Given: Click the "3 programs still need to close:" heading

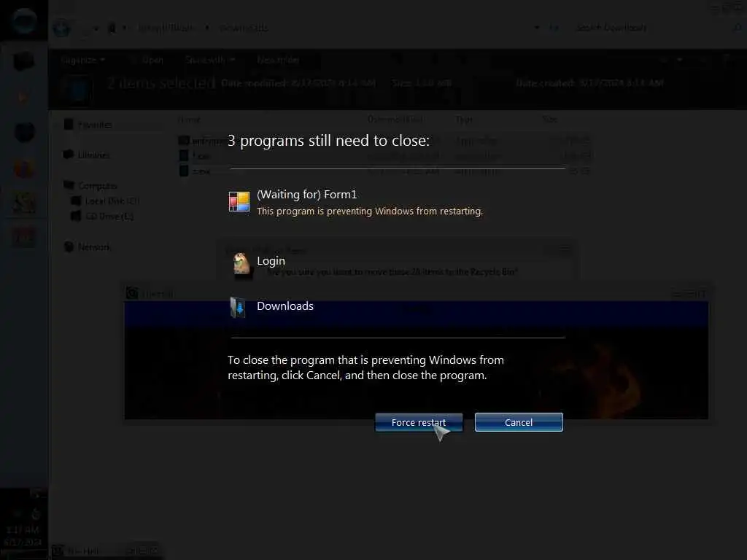Looking at the screenshot, I should (329, 141).
